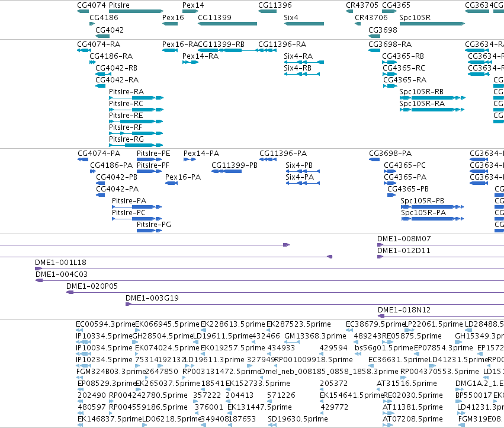Click the CR43706 gene label
The width and height of the screenshot is (504, 428).
point(371,17)
